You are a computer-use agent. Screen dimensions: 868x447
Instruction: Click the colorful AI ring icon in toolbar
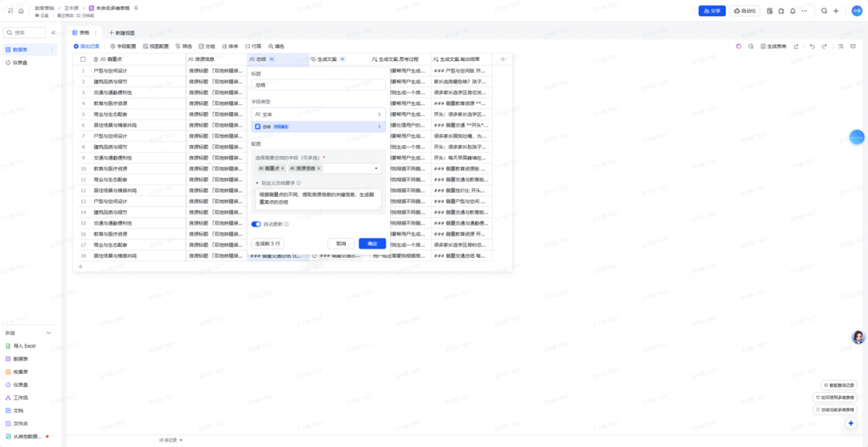point(738,47)
